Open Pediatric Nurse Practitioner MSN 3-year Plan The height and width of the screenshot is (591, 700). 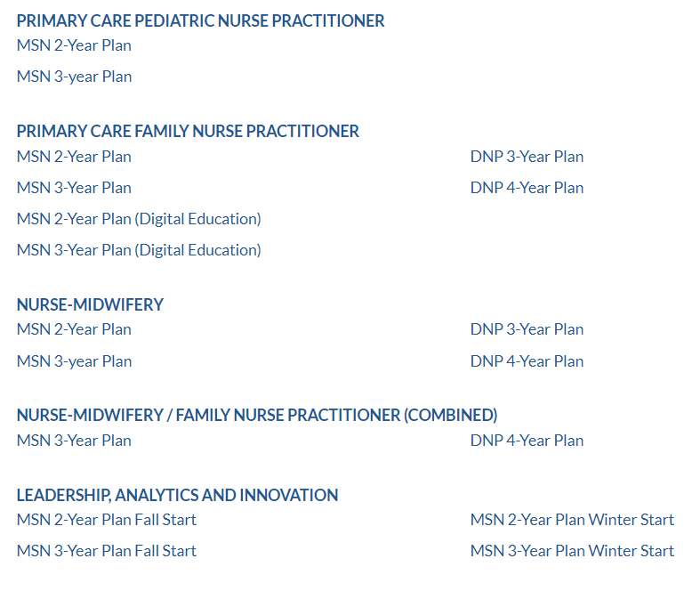pyautogui.click(x=74, y=77)
